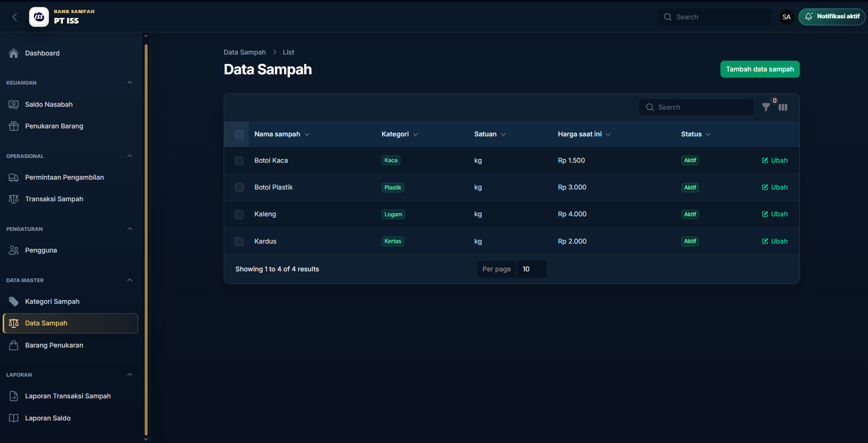Click the Logam category badge
Image resolution: width=868 pixels, height=443 pixels.
(393, 214)
